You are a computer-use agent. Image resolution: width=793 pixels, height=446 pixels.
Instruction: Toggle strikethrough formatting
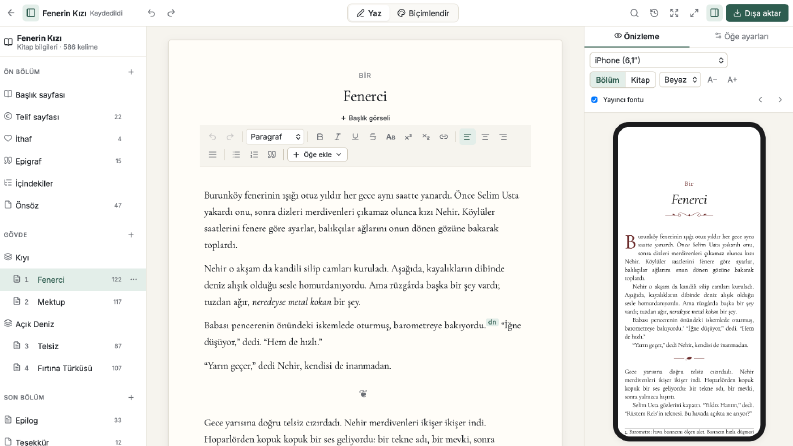tap(373, 137)
